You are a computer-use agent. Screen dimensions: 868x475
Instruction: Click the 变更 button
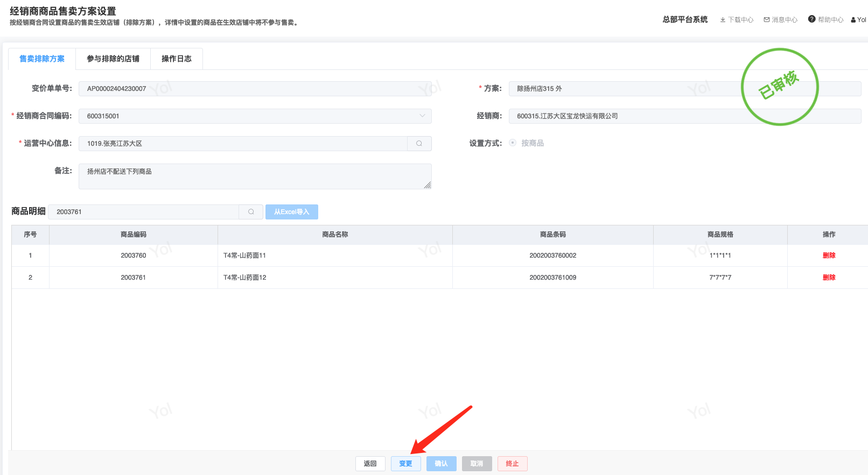406,464
